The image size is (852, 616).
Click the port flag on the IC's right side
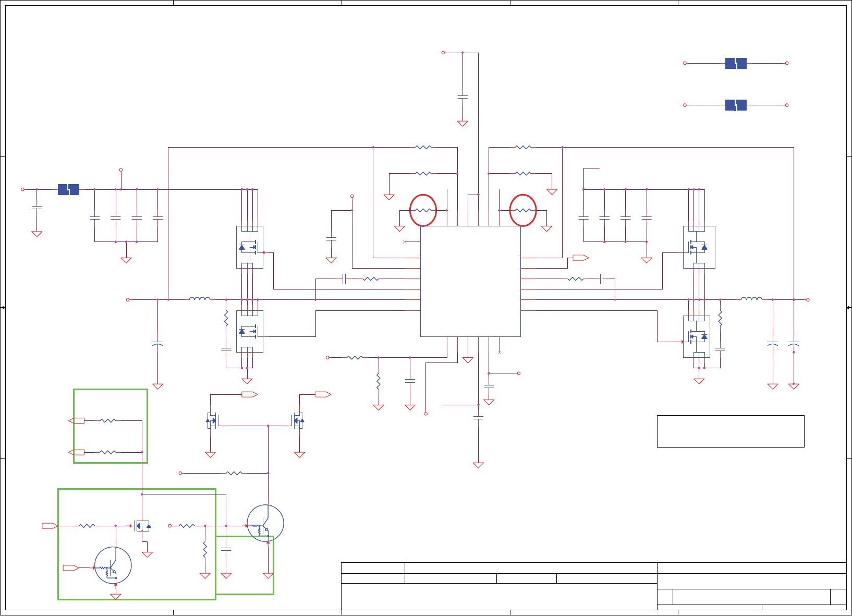581,258
